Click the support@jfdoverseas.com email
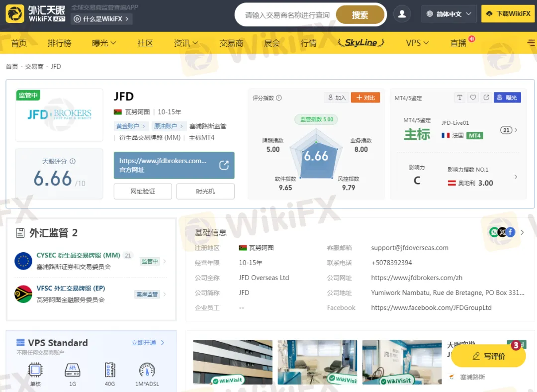 pos(410,248)
